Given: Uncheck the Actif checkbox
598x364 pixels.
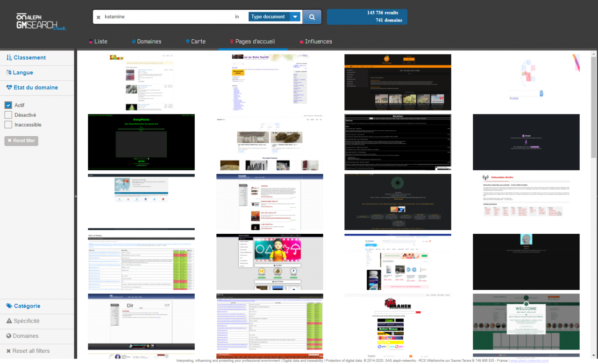Looking at the screenshot, I should 8,105.
